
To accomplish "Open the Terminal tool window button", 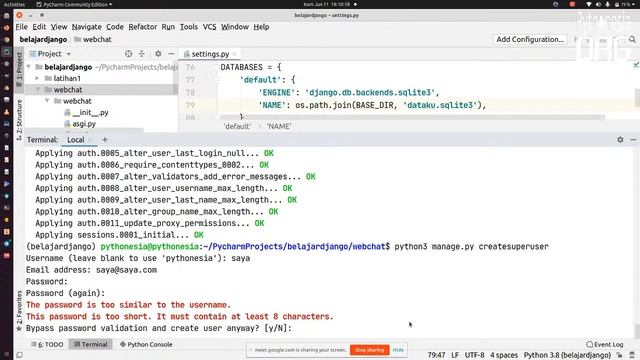I will click(91, 344).
